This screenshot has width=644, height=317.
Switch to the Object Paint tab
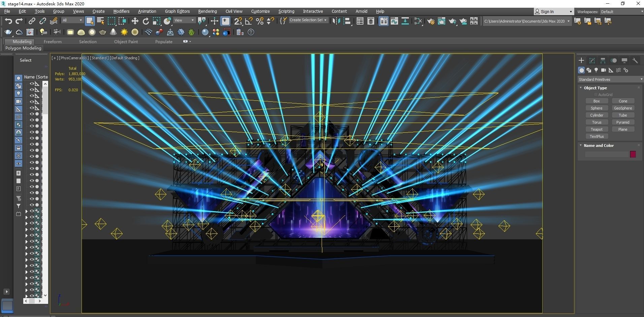[126, 41]
